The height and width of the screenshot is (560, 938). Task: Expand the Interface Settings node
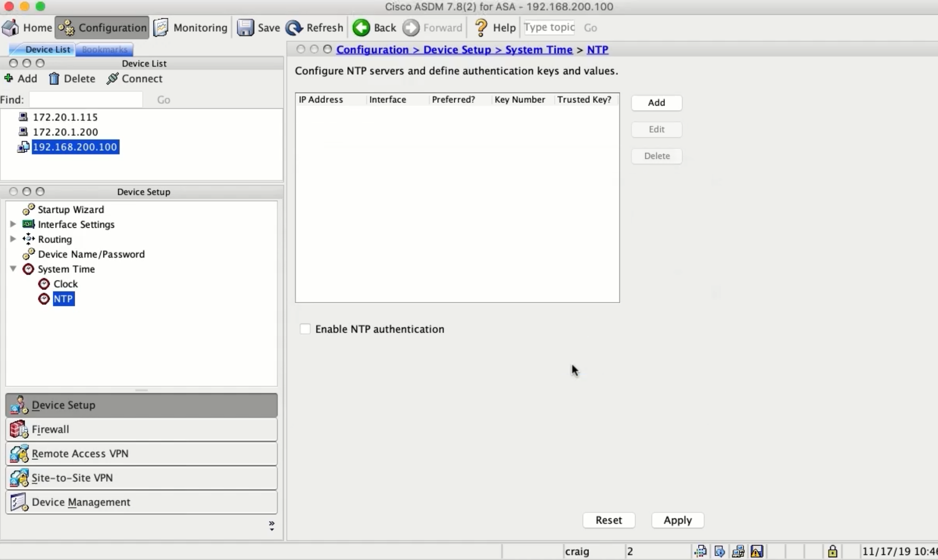(13, 224)
